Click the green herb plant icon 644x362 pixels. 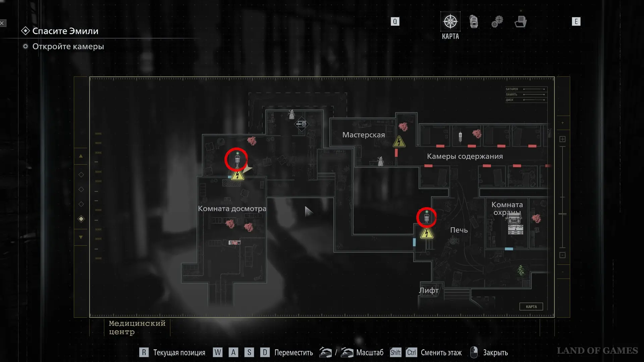(521, 270)
